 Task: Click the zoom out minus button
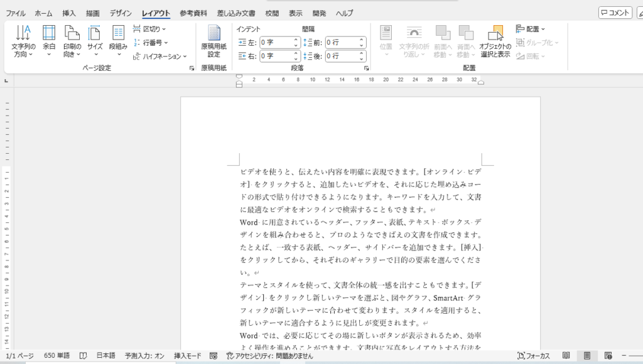click(624, 356)
